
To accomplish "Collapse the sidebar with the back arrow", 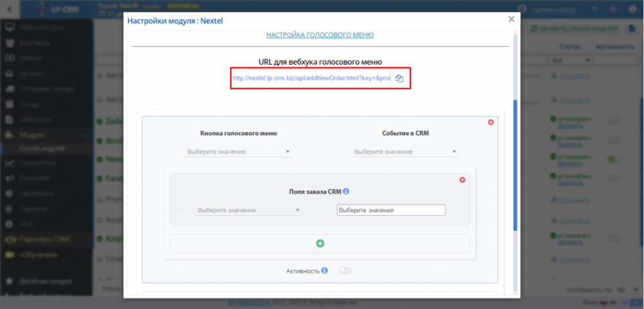I will point(10,9).
